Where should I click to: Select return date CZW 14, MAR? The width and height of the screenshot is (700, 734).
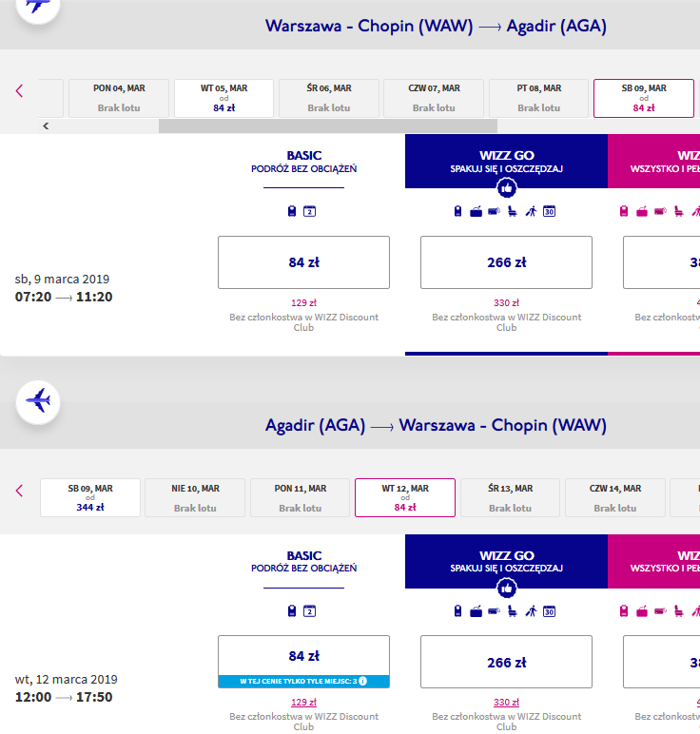(615, 497)
